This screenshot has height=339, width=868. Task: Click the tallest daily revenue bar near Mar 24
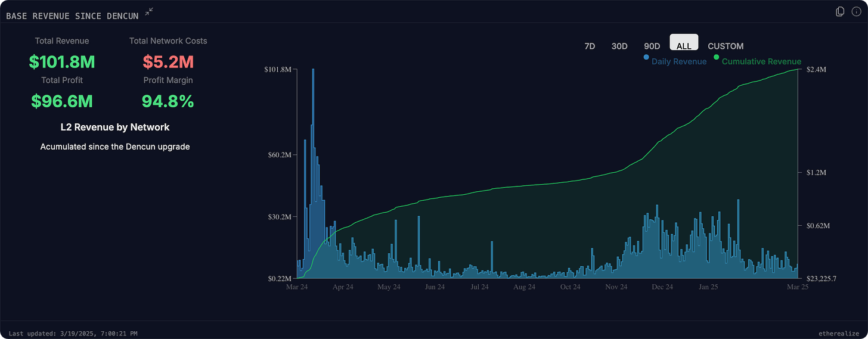[313, 173]
